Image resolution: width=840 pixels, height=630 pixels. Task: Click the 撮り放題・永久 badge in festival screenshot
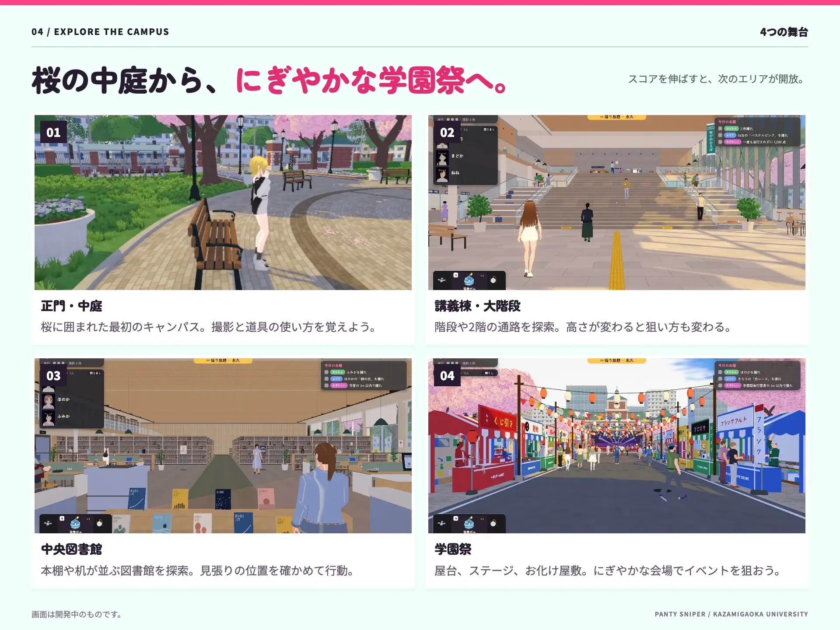(616, 360)
